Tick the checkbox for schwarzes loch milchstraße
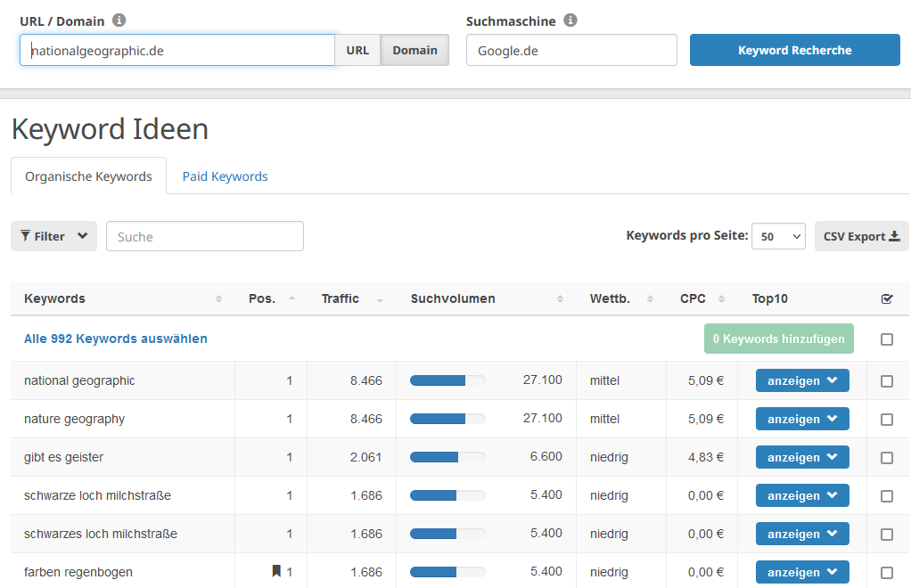This screenshot has width=911, height=588. (x=887, y=534)
